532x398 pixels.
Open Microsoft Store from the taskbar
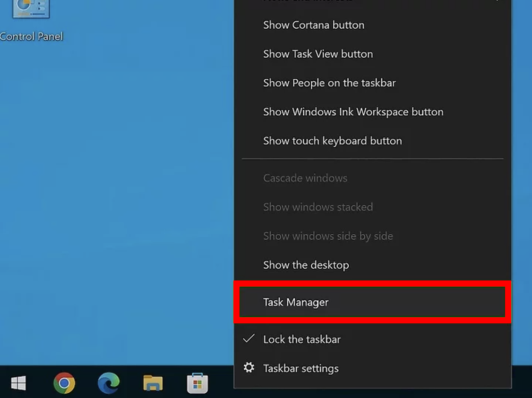click(197, 383)
